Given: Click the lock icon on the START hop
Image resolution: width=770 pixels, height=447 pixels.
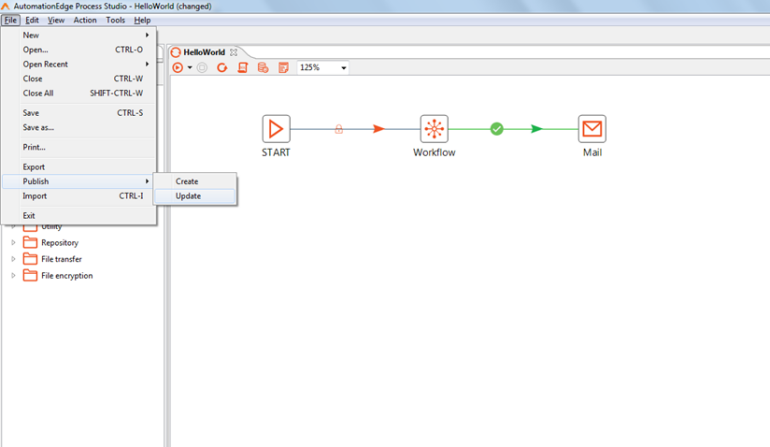Looking at the screenshot, I should pyautogui.click(x=339, y=129).
